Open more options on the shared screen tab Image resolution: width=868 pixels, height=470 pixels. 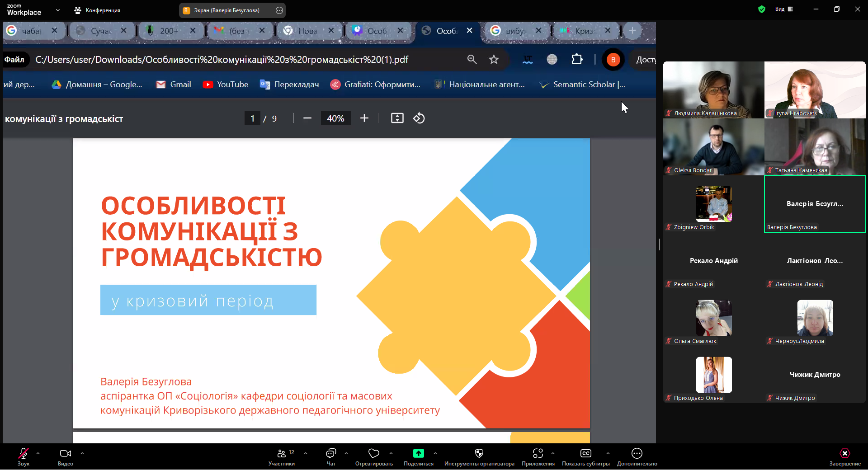coord(279,10)
